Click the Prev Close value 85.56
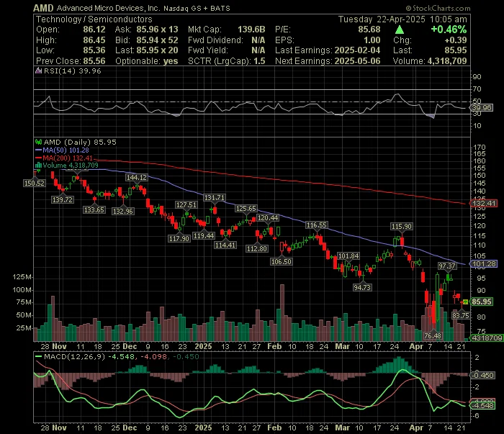 pyautogui.click(x=94, y=61)
